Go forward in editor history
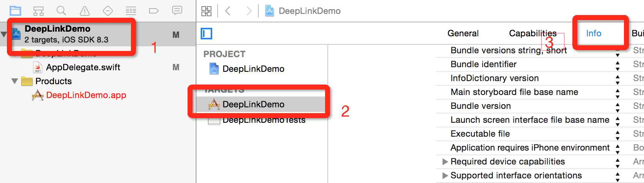 point(249,11)
